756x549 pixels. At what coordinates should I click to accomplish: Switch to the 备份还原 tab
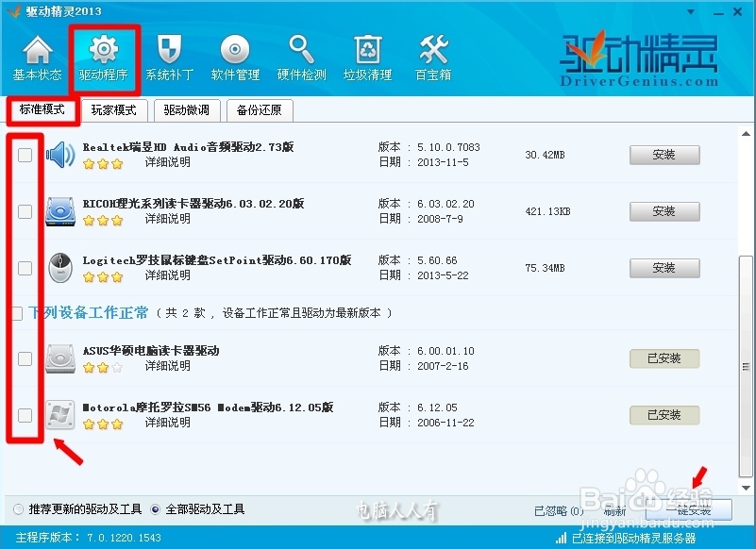coord(260,110)
